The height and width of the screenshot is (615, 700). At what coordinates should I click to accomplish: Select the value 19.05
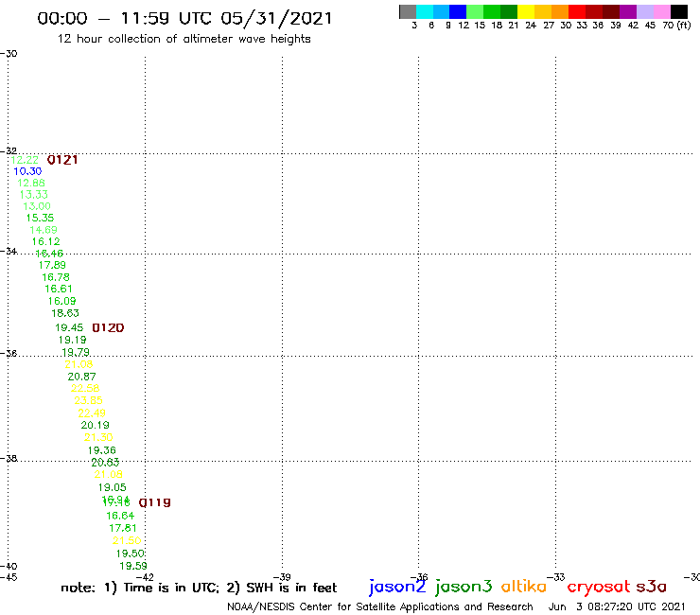[x=113, y=487]
